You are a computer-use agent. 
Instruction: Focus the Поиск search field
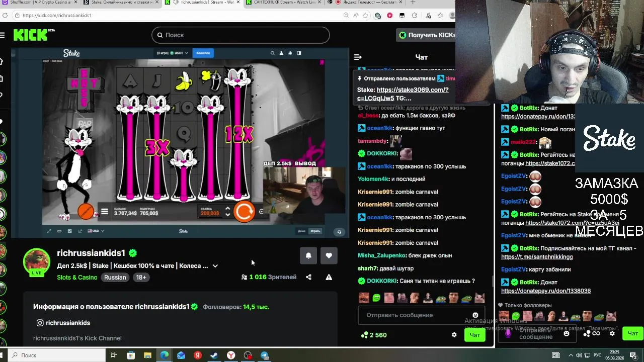pos(240,35)
